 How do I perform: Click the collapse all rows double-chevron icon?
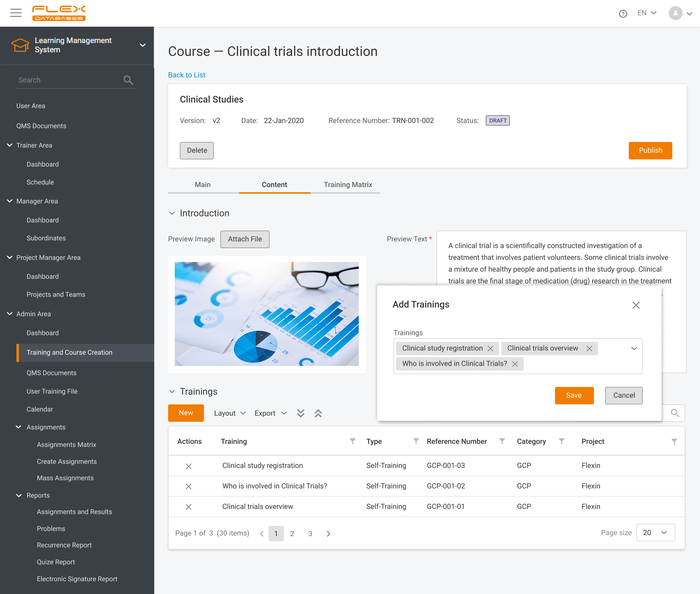click(318, 413)
